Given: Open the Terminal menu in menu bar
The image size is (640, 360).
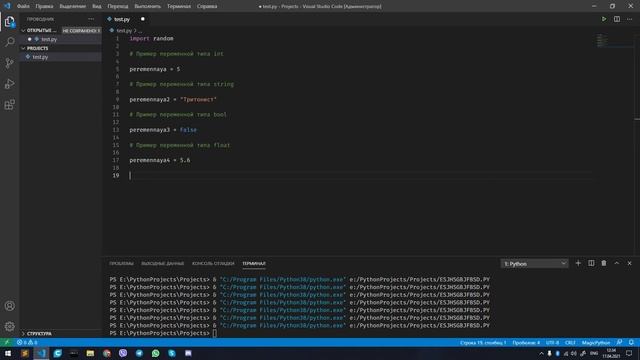Looking at the screenshot, I should (179, 6).
